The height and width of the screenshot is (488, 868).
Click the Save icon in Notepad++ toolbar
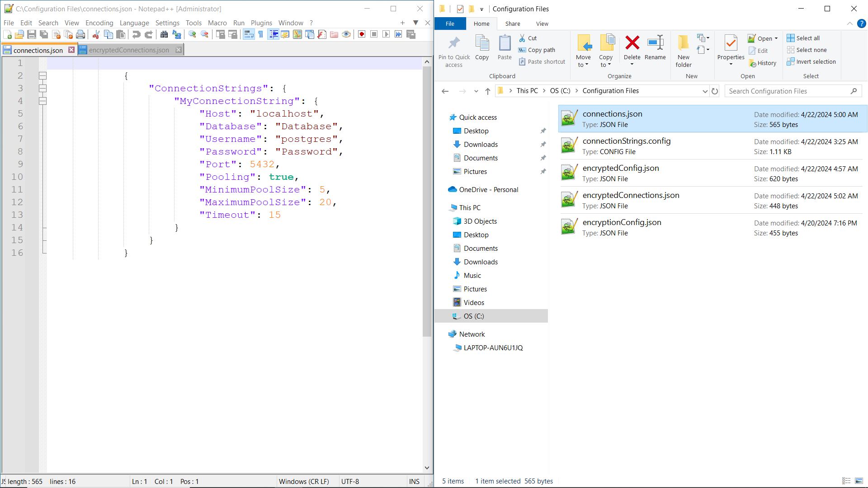point(32,35)
